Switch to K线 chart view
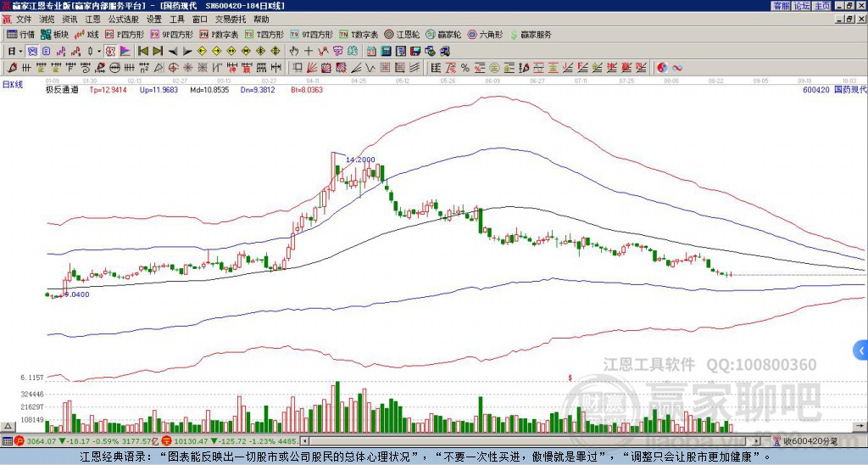The height and width of the screenshot is (465, 868). [x=86, y=34]
